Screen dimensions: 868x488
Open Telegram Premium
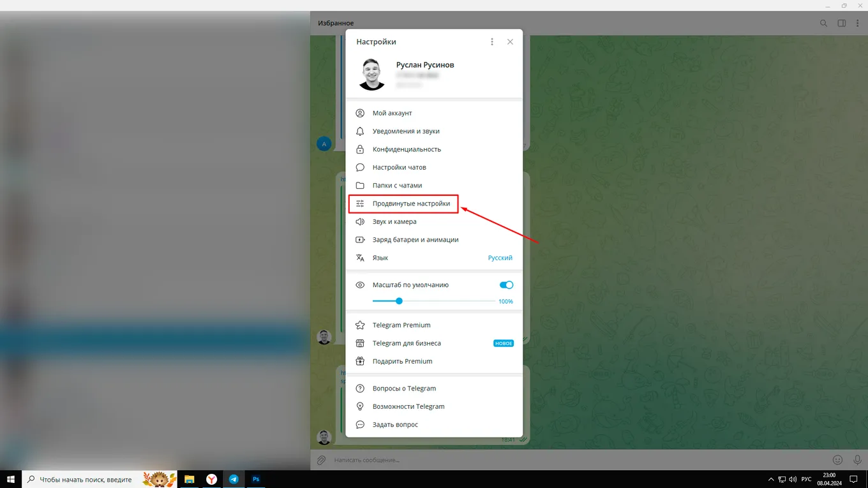pyautogui.click(x=434, y=325)
